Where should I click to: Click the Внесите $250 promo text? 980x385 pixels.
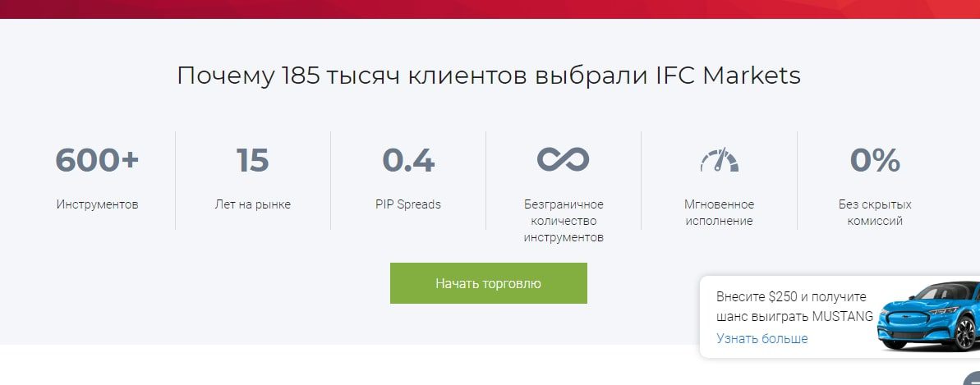[x=791, y=296]
